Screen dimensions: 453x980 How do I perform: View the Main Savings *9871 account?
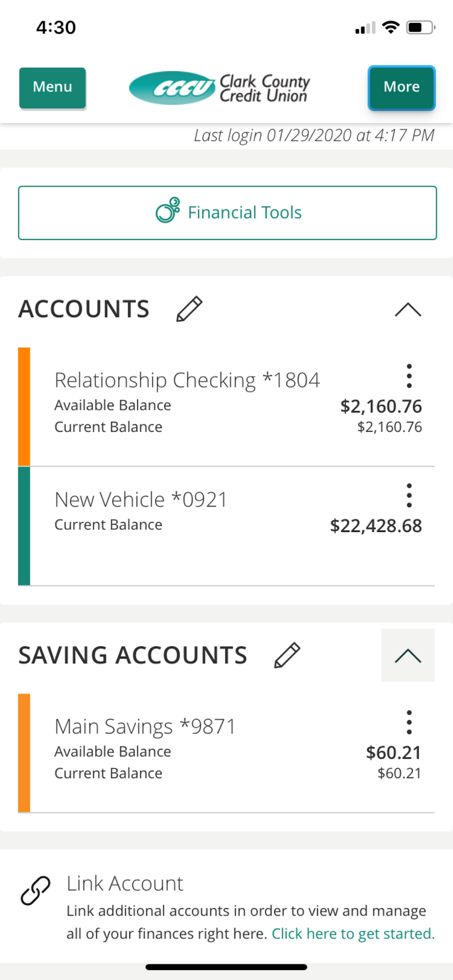tap(145, 727)
